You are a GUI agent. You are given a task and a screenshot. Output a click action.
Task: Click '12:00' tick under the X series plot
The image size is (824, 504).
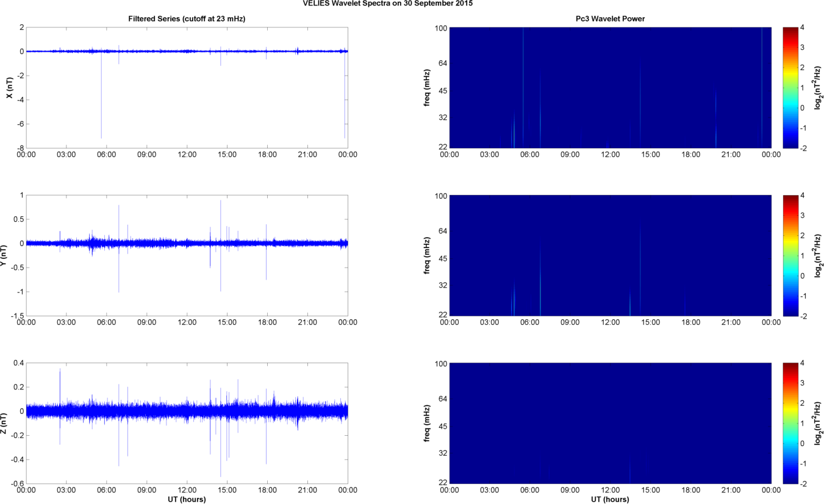187,155
